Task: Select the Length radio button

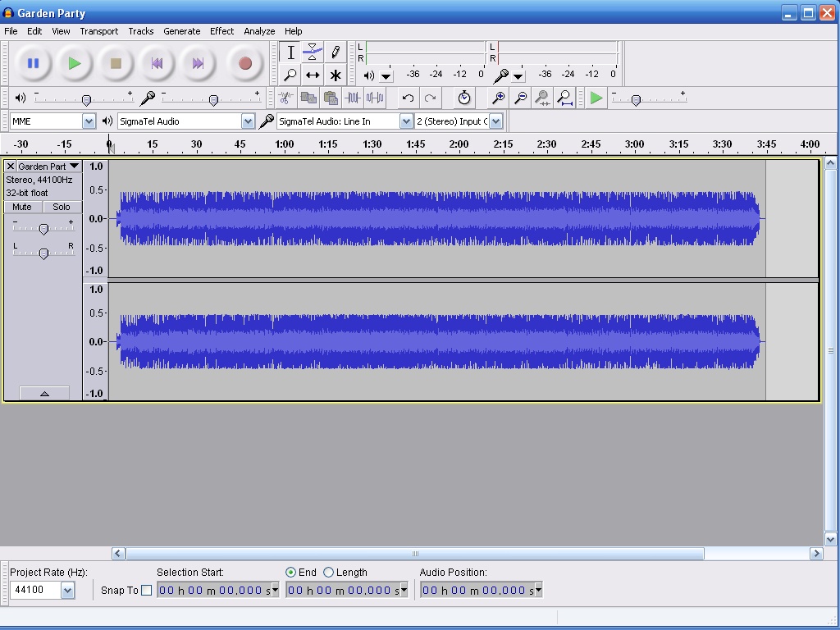Action: [x=328, y=572]
